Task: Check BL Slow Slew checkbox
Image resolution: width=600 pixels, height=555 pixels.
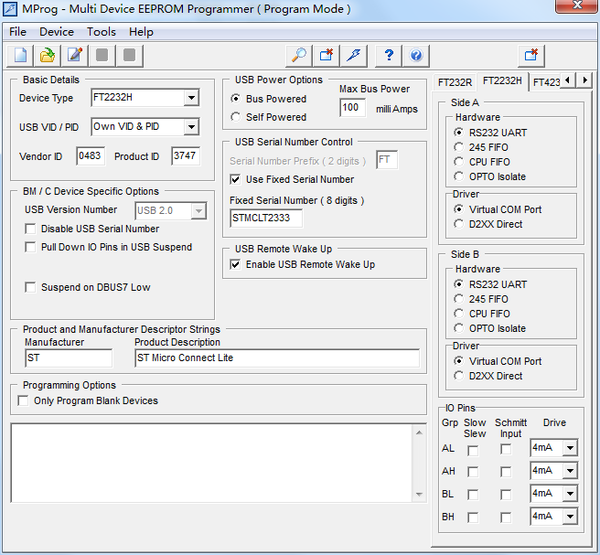Action: (473, 495)
